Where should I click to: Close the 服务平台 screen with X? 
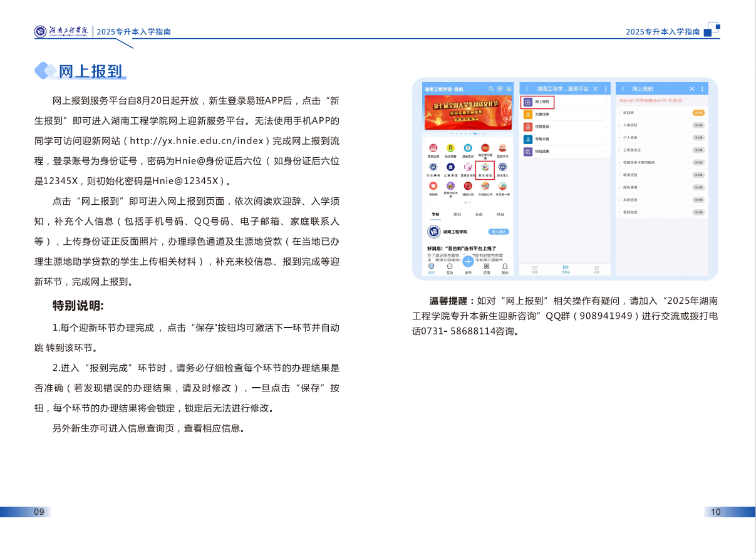[596, 89]
